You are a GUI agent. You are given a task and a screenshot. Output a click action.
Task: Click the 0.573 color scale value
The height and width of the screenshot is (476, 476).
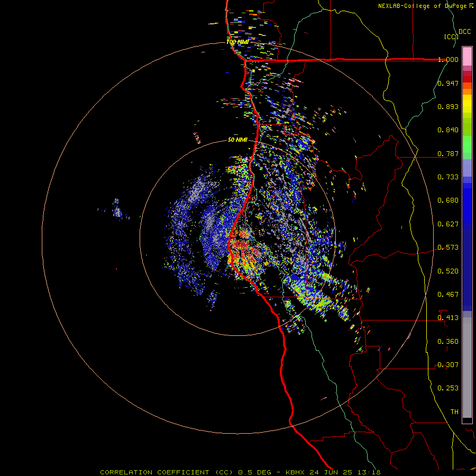[x=448, y=248]
